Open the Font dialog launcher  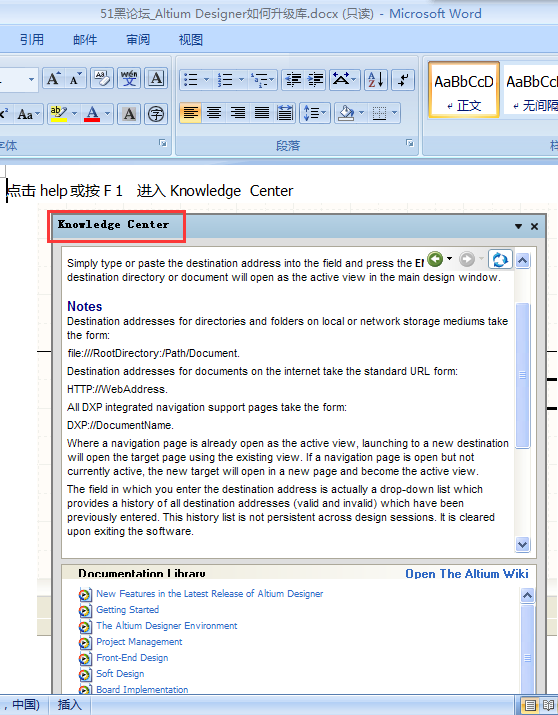click(163, 143)
